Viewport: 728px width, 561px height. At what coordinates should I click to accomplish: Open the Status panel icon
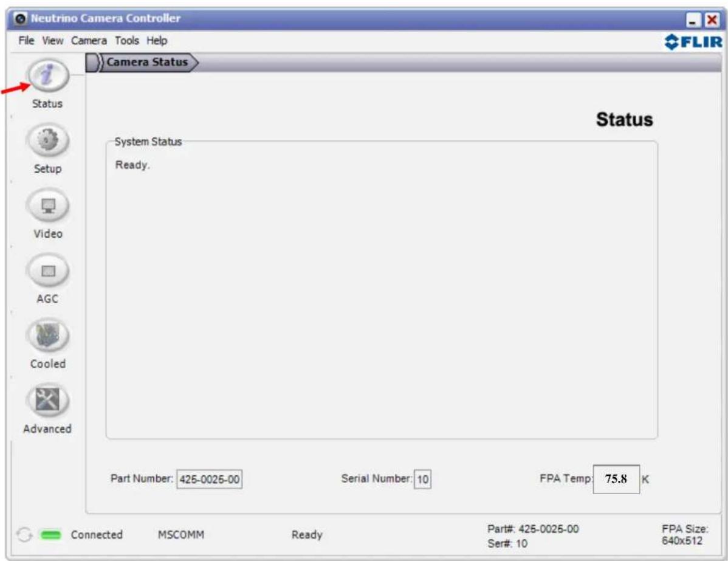(48, 75)
